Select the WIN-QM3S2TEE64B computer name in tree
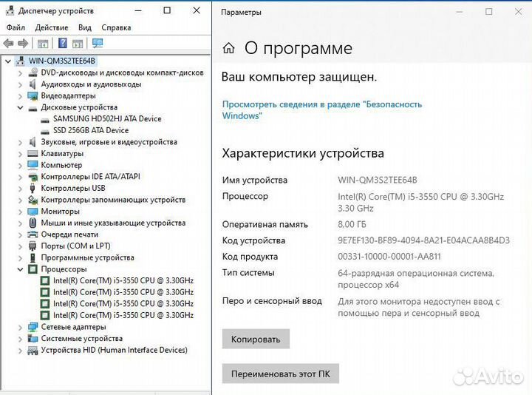The image size is (532, 395). [x=62, y=61]
